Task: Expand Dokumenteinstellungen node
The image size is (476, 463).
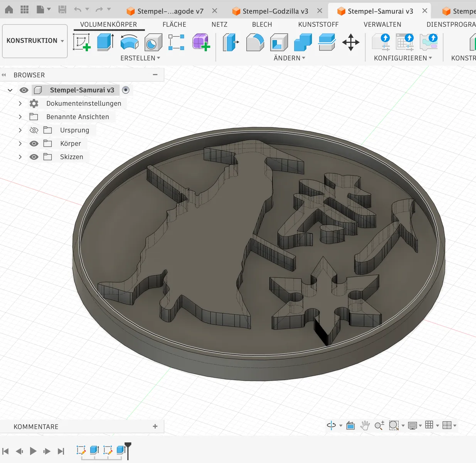Action: pyautogui.click(x=20, y=103)
